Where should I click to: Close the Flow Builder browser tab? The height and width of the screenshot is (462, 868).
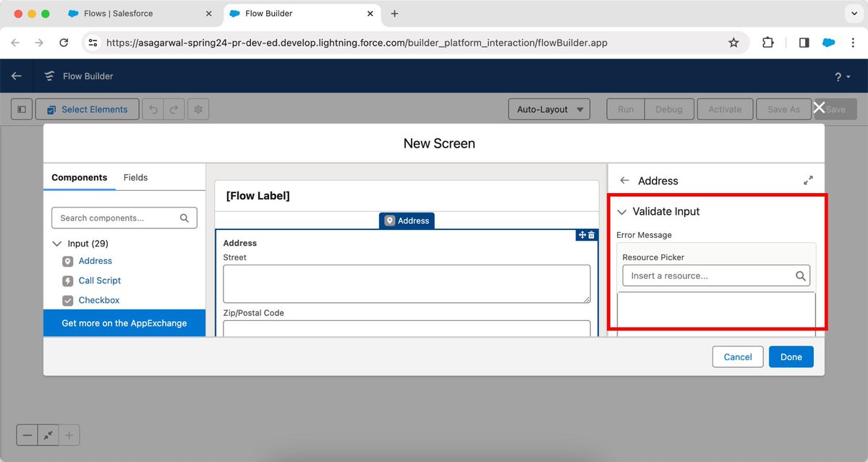point(370,14)
